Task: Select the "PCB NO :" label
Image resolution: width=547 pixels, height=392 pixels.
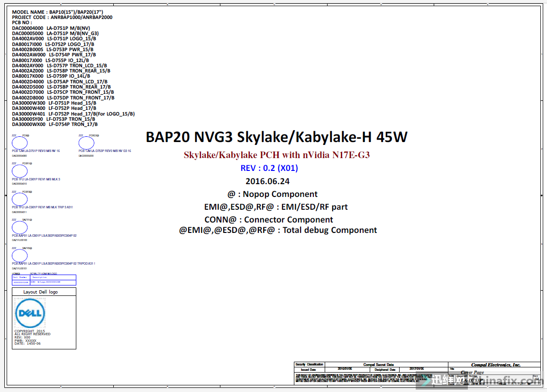Action: (22, 23)
